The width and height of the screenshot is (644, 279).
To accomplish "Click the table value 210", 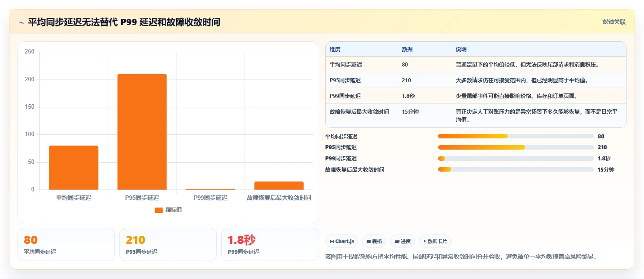I will pyautogui.click(x=406, y=80).
